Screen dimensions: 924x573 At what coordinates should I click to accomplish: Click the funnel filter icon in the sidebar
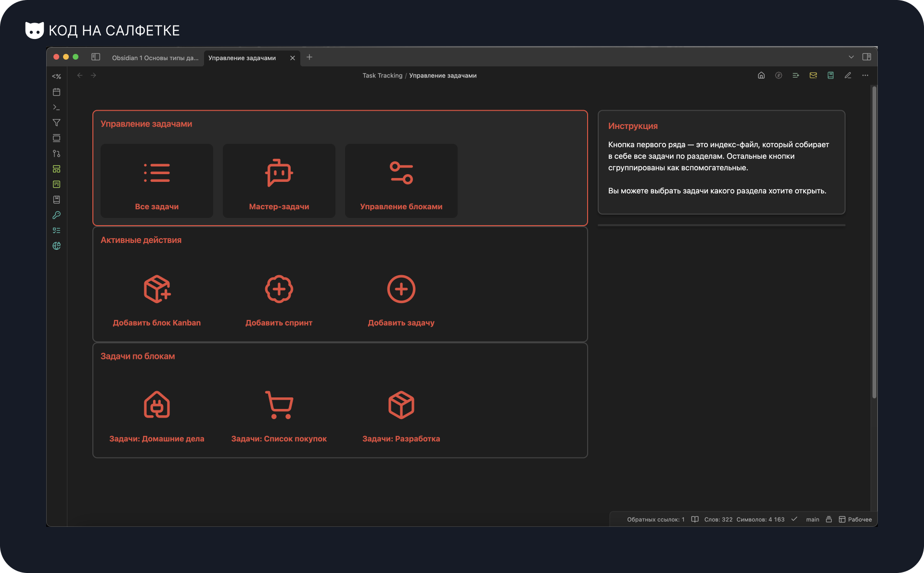click(56, 123)
